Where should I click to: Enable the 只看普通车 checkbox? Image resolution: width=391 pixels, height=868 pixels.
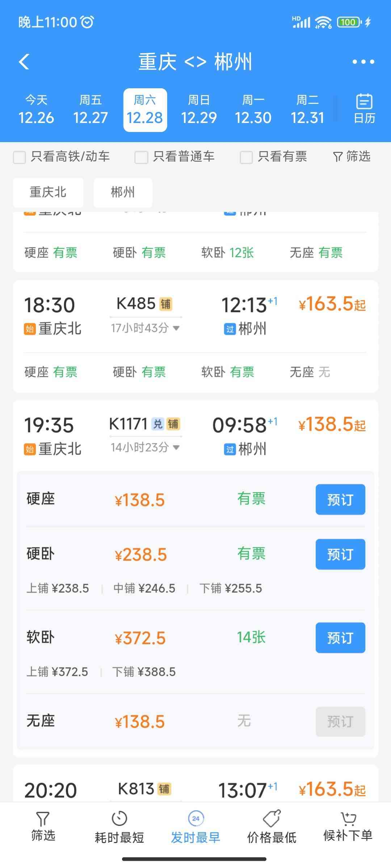click(x=141, y=157)
